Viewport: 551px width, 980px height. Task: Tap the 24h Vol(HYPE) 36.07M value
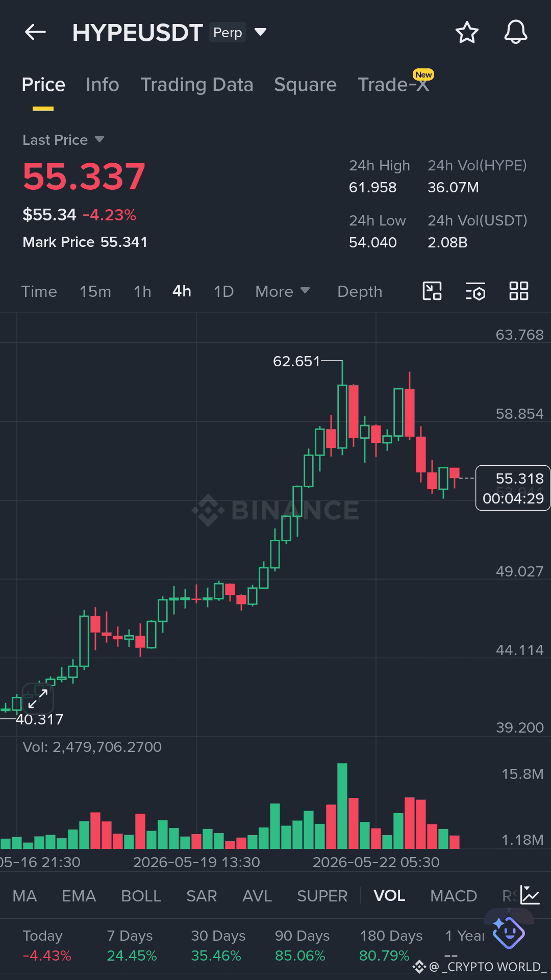click(453, 187)
